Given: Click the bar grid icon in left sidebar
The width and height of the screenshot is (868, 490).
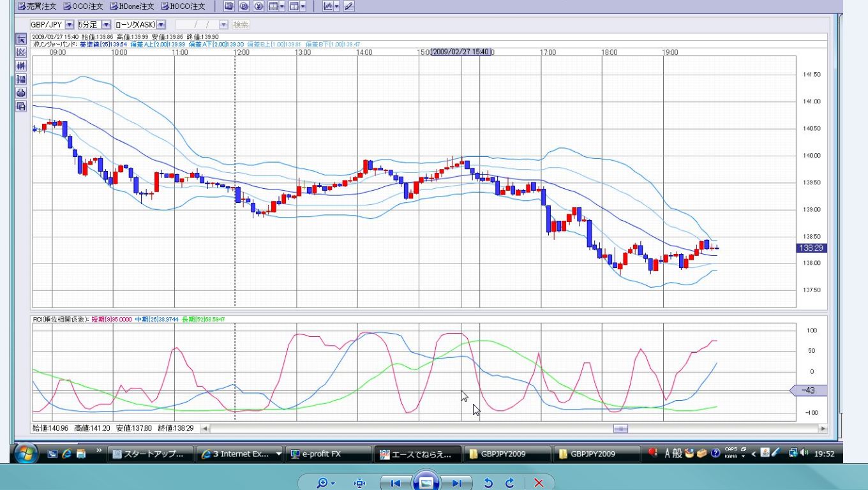Looking at the screenshot, I should point(21,79).
